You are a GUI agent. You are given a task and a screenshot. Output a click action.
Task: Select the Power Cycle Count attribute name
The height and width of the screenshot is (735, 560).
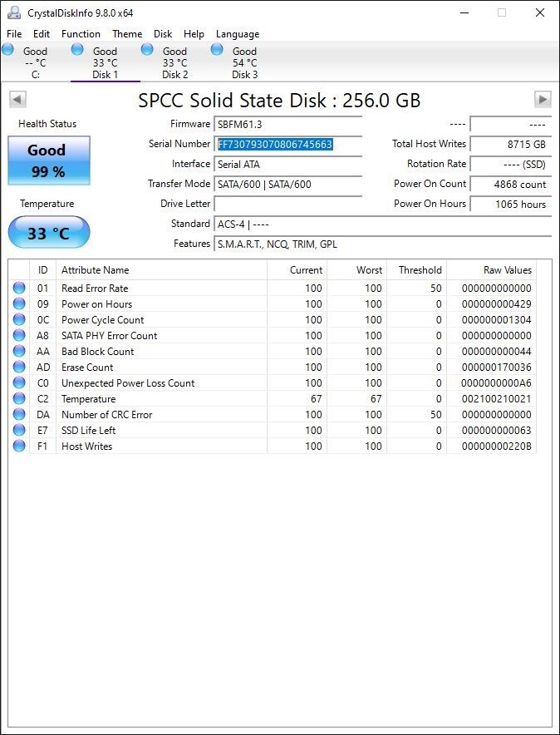click(x=102, y=320)
